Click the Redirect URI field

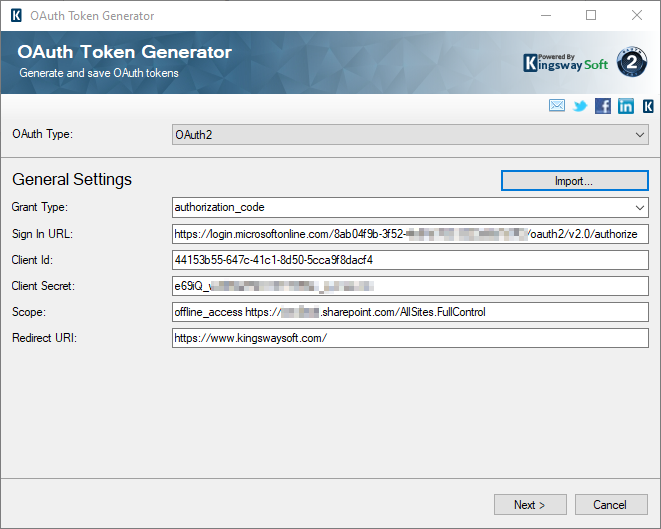coord(410,338)
